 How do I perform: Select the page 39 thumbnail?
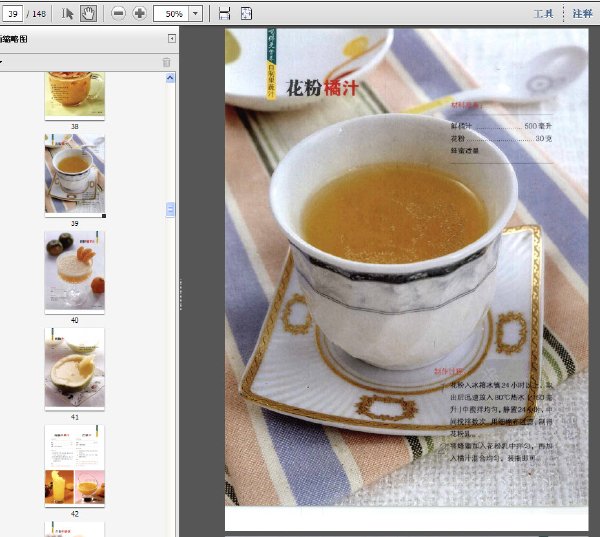click(x=75, y=176)
